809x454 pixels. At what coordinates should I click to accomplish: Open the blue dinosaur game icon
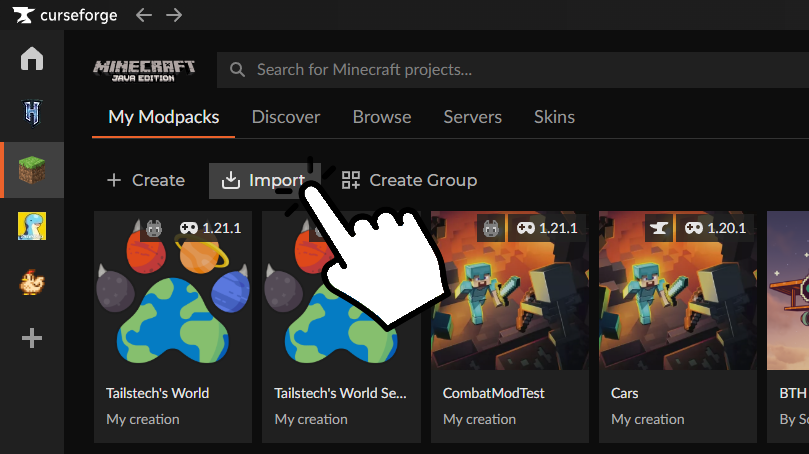pos(32,226)
